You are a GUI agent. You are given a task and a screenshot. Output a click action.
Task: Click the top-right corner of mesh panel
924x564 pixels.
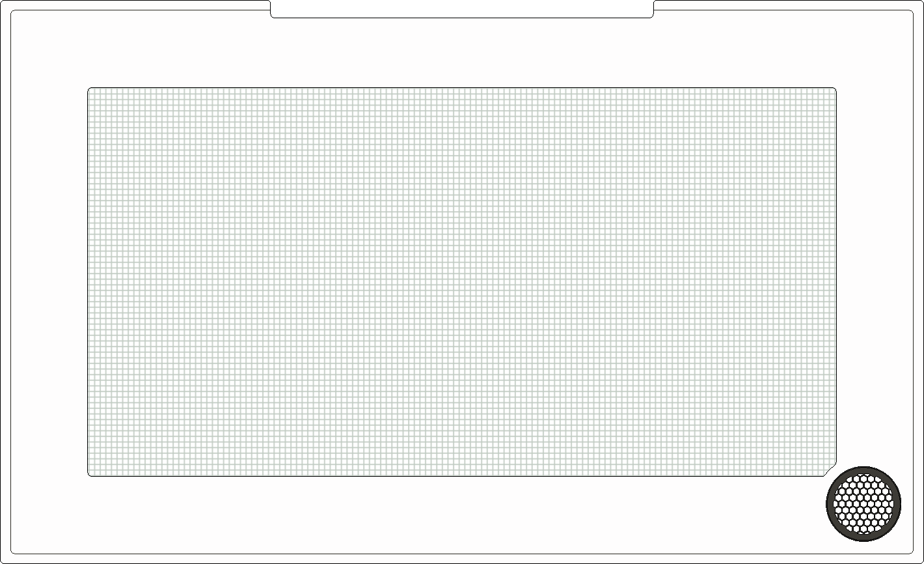pyautogui.click(x=835, y=89)
